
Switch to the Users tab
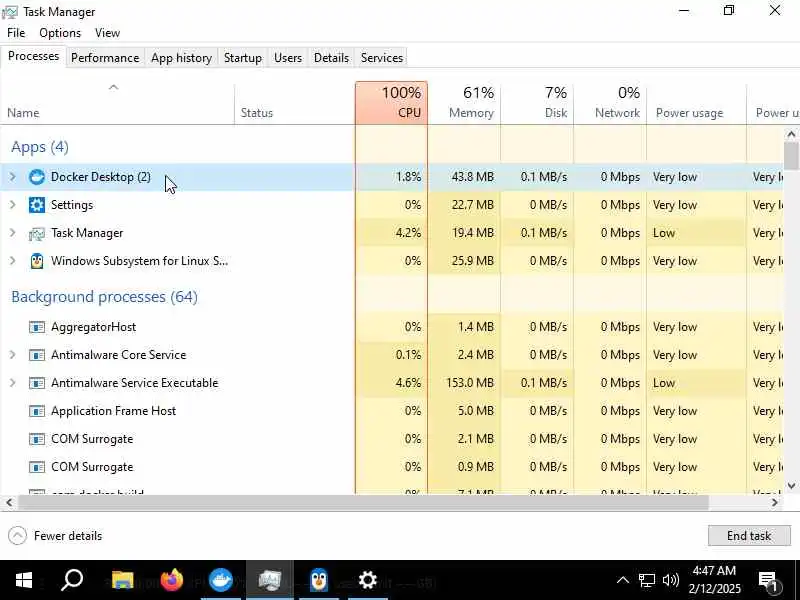tap(288, 58)
